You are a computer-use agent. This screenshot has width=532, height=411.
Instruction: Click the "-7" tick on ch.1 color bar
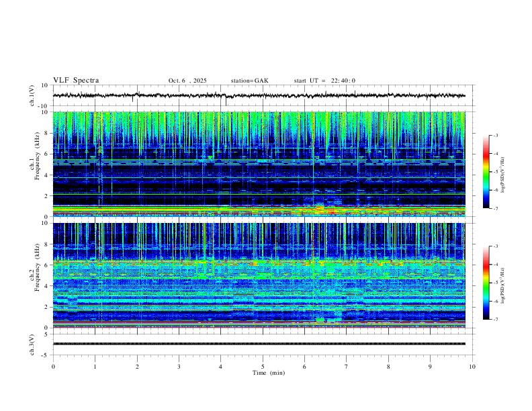coord(495,208)
